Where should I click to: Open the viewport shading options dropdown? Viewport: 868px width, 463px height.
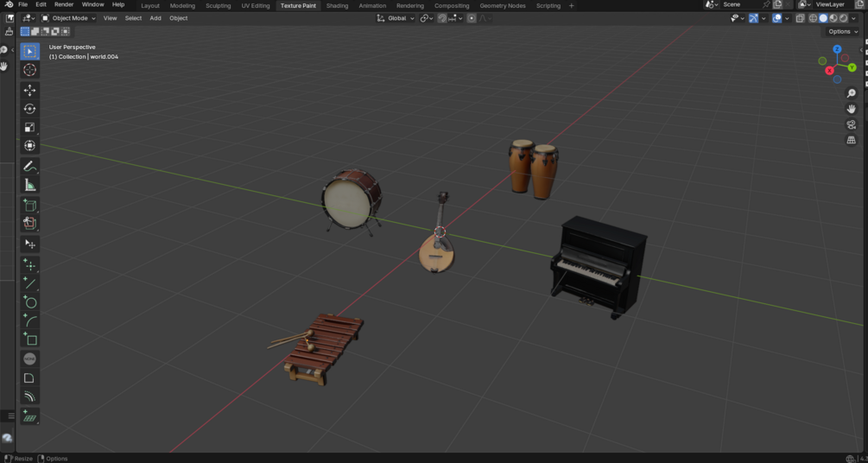coord(853,18)
